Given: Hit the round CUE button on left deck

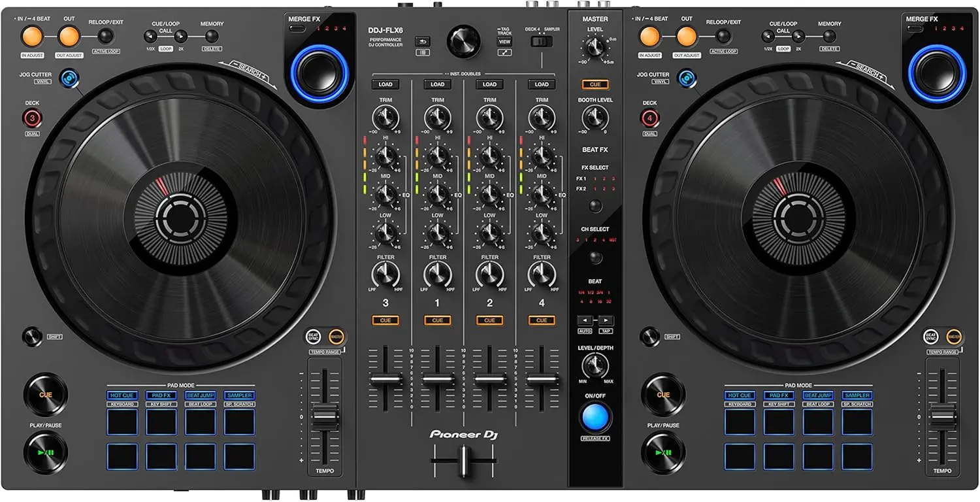Looking at the screenshot, I should [x=46, y=395].
